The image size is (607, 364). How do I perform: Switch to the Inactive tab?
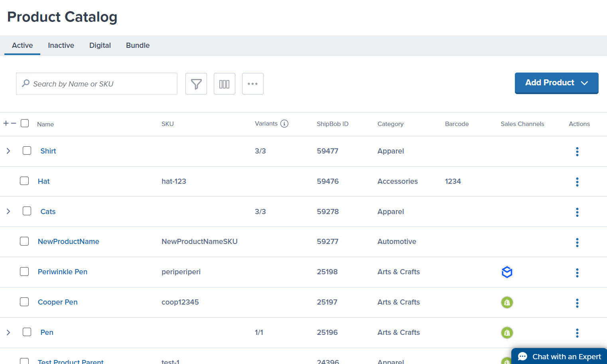pos(61,45)
